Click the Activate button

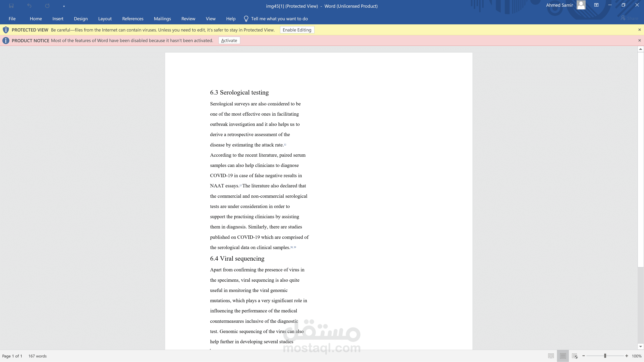pos(229,40)
